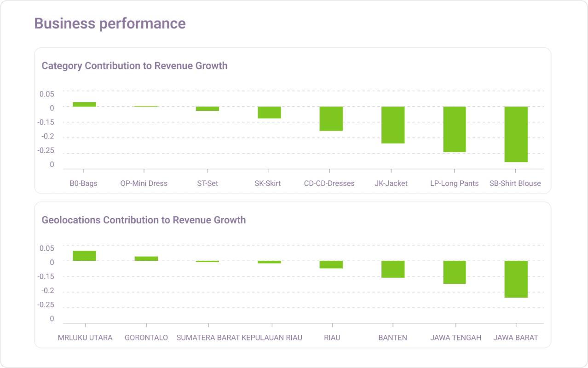Click the OP-Mini Dress label
The width and height of the screenshot is (588, 368).
tap(144, 183)
